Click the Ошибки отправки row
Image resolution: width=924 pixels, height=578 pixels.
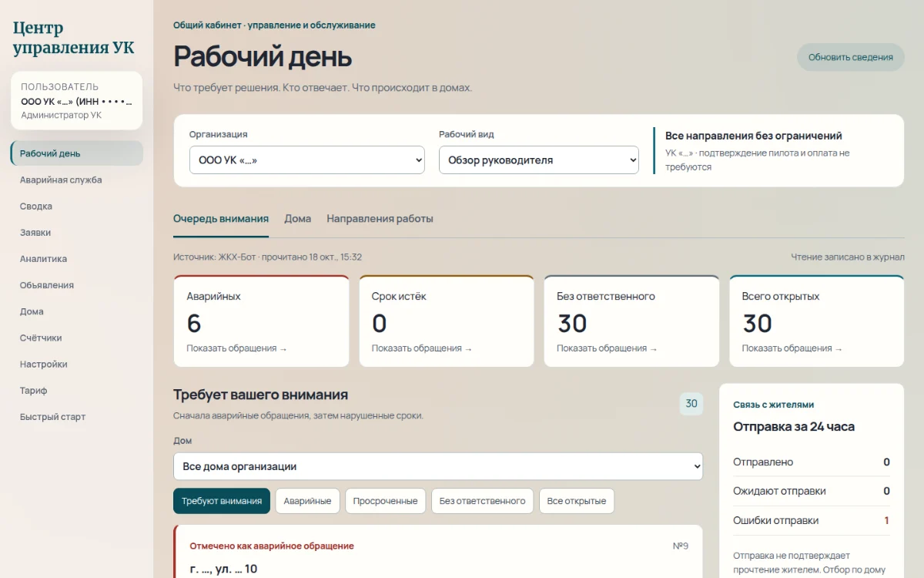pyautogui.click(x=812, y=520)
